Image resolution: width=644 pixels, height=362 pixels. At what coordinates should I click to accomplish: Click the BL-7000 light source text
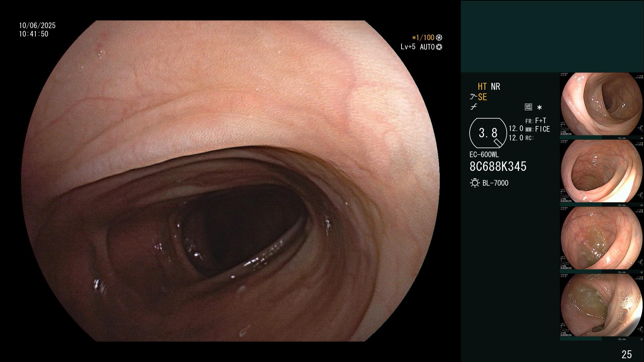[x=495, y=183]
